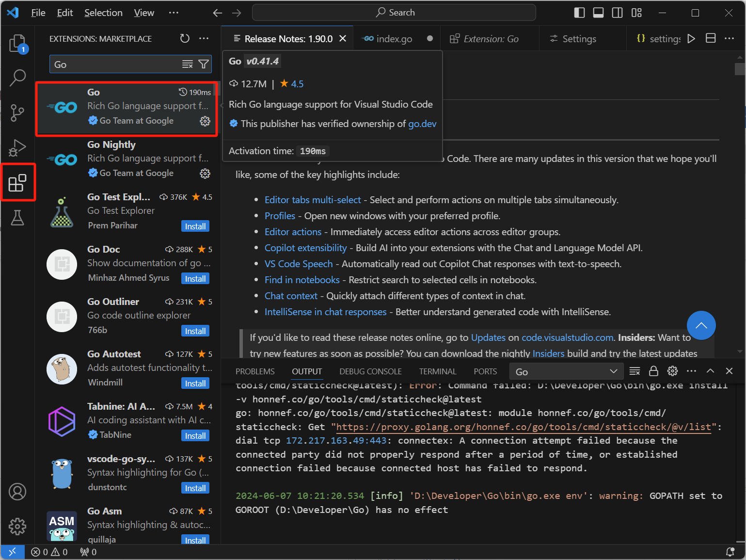Screen dimensions: 746x560
Task: Go forward with the navigation arrow
Action: click(237, 13)
